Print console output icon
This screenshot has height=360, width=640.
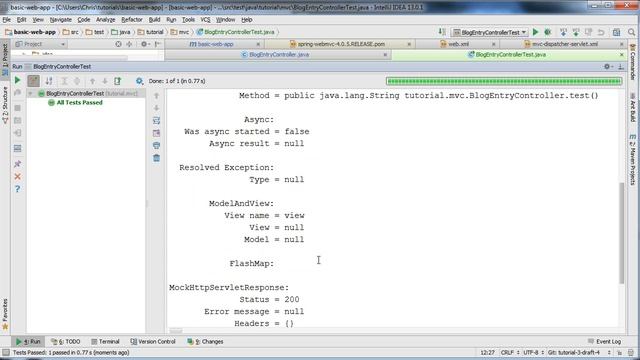point(156,145)
